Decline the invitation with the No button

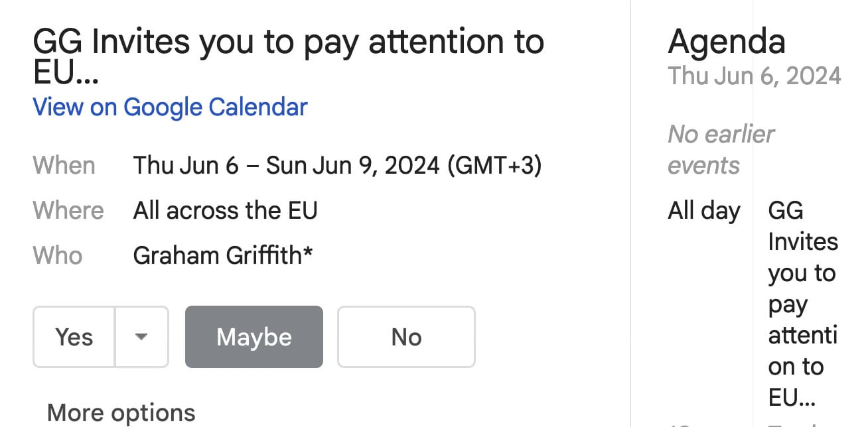click(x=406, y=337)
